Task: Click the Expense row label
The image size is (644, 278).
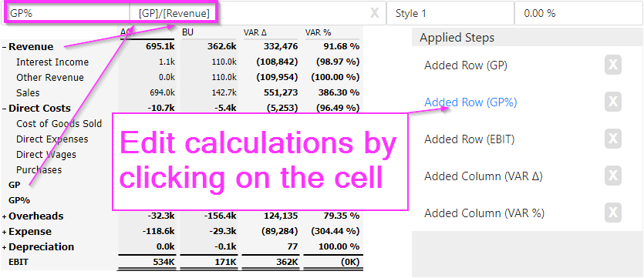Action: (30, 232)
